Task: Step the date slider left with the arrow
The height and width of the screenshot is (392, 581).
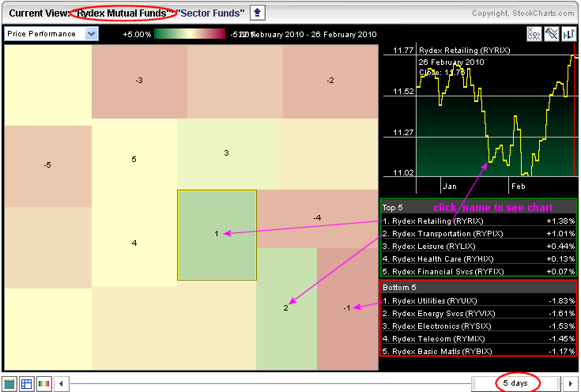Action: 61,384
